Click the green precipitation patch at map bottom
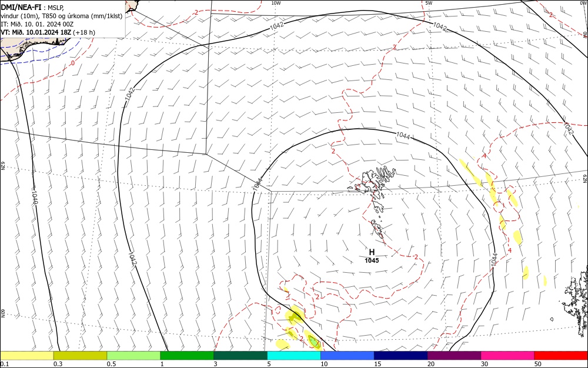The height and width of the screenshot is (368, 588). click(x=313, y=341)
